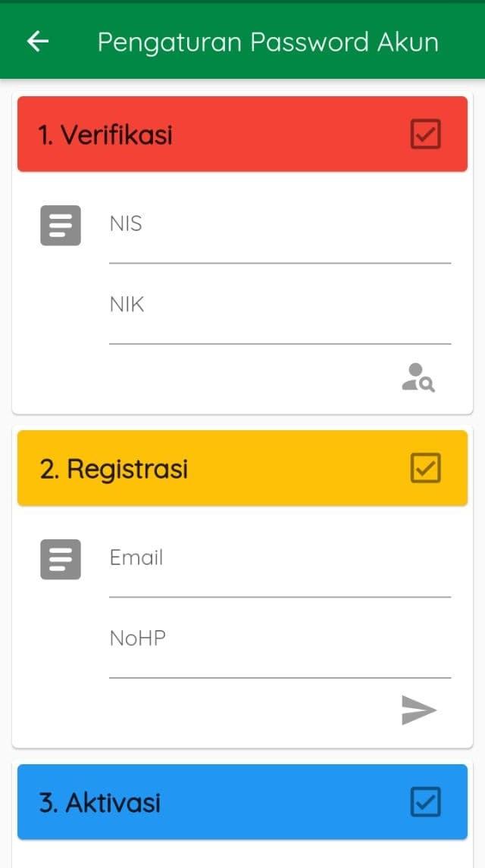Click the NIK field label text
485x868 pixels.
(x=127, y=304)
